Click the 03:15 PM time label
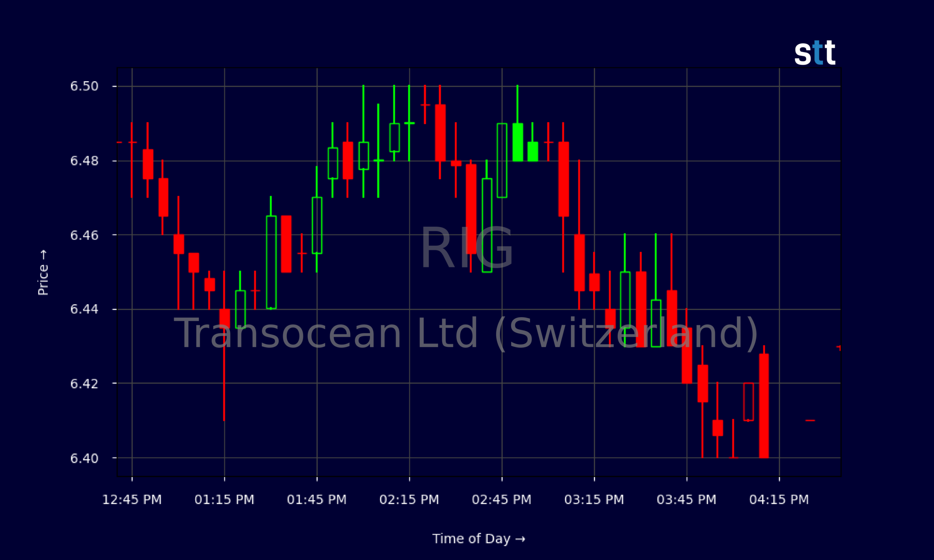934x560 pixels. pos(594,499)
